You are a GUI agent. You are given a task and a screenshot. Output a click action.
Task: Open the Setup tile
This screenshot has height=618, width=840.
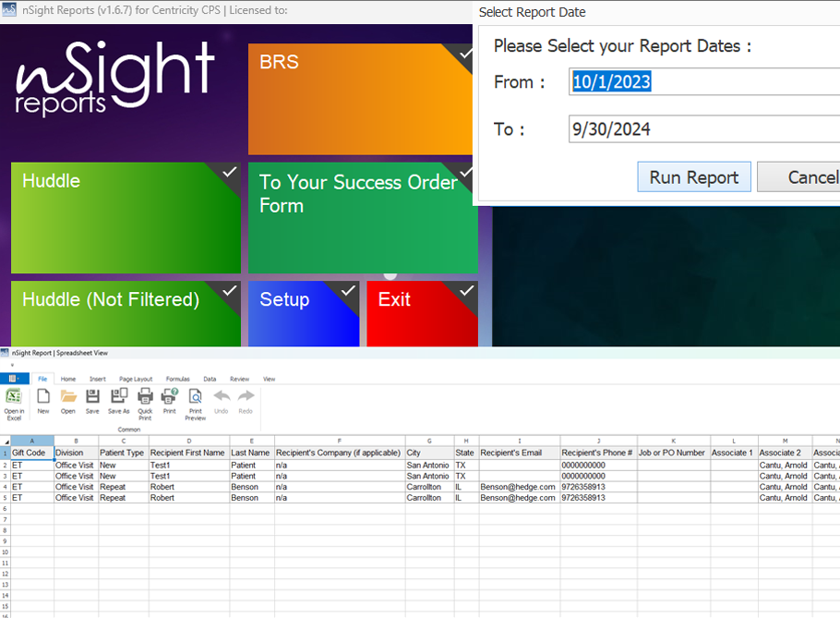303,313
